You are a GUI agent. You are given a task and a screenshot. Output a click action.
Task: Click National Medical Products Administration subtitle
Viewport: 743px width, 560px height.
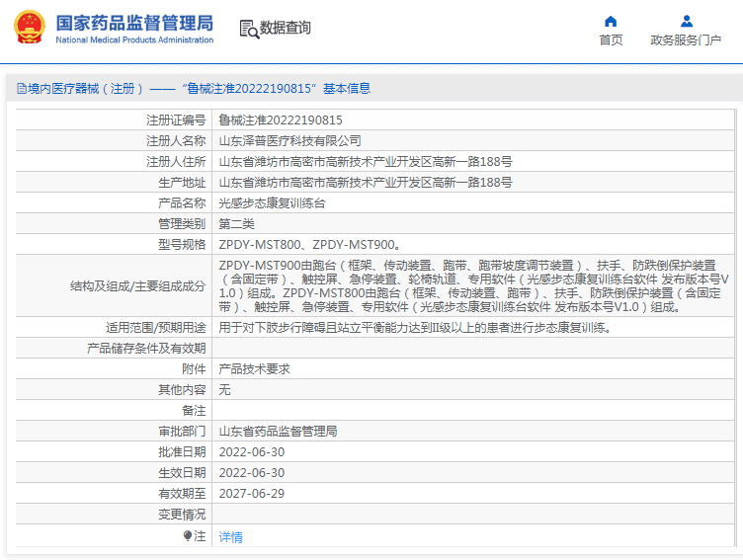point(134,40)
